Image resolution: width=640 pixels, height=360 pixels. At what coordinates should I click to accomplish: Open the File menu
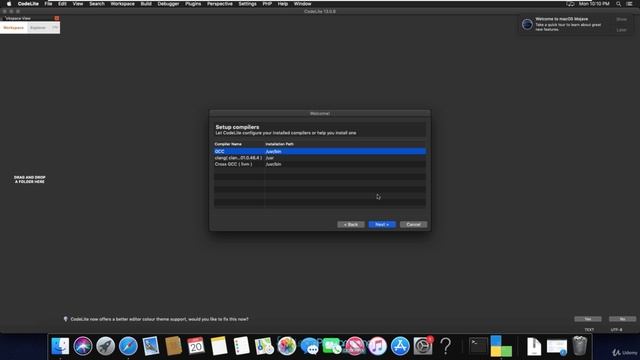click(x=48, y=4)
